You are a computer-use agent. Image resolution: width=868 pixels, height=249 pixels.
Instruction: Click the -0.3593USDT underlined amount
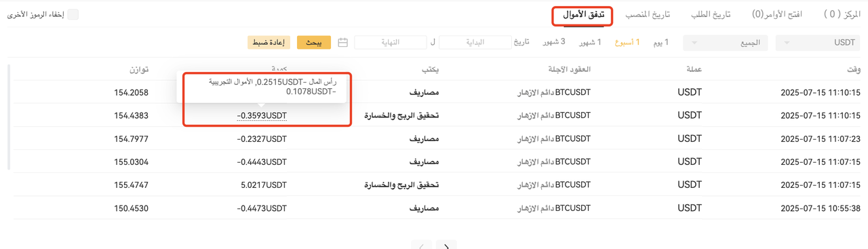click(x=262, y=116)
